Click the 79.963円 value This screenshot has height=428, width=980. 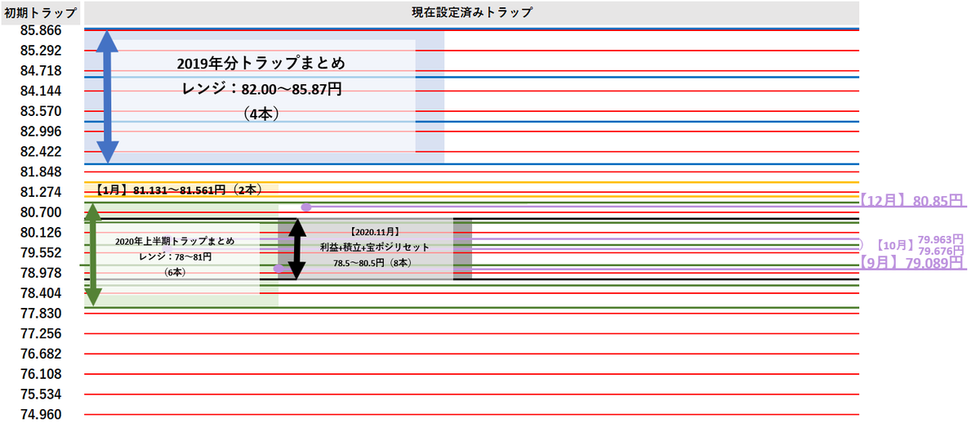pos(941,239)
